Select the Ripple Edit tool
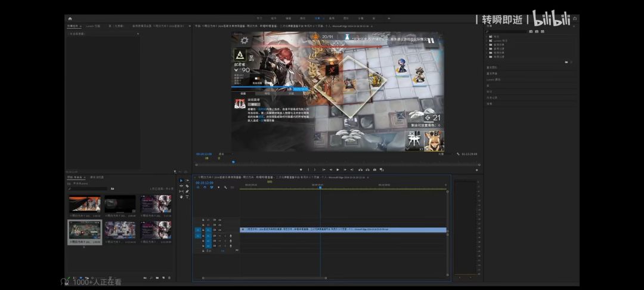 (x=181, y=186)
